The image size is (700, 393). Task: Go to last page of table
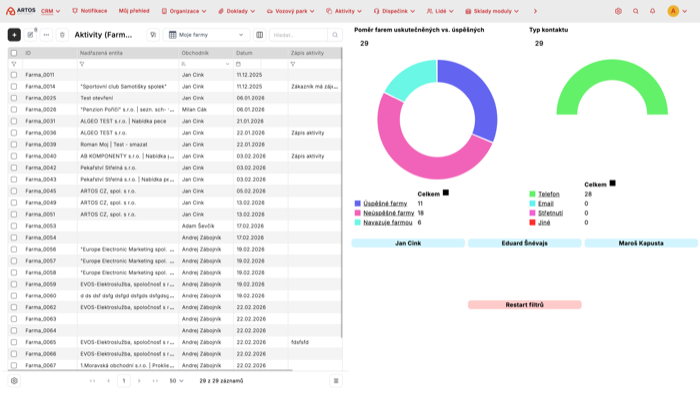click(x=155, y=381)
